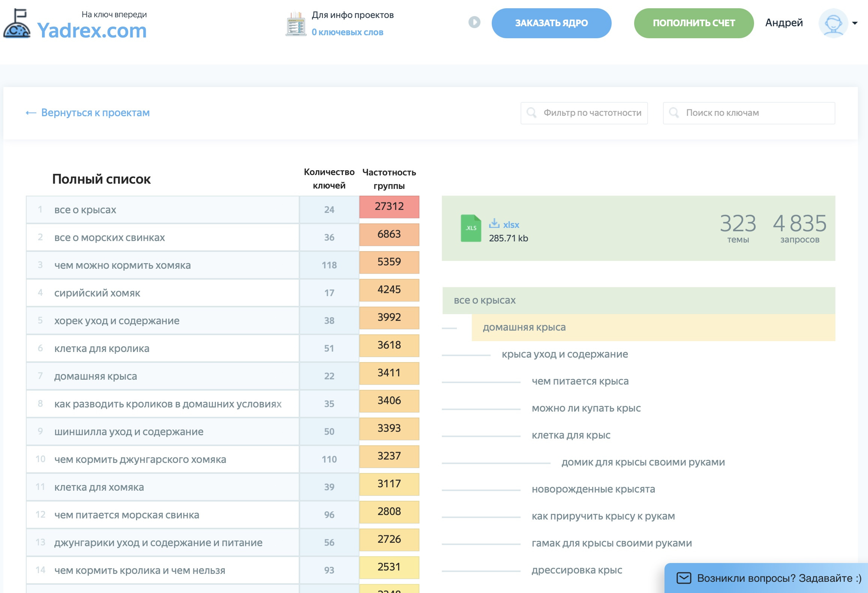Image resolution: width=868 pixels, height=593 pixels.
Task: Click the red 27312 frequency cell
Action: click(x=389, y=207)
